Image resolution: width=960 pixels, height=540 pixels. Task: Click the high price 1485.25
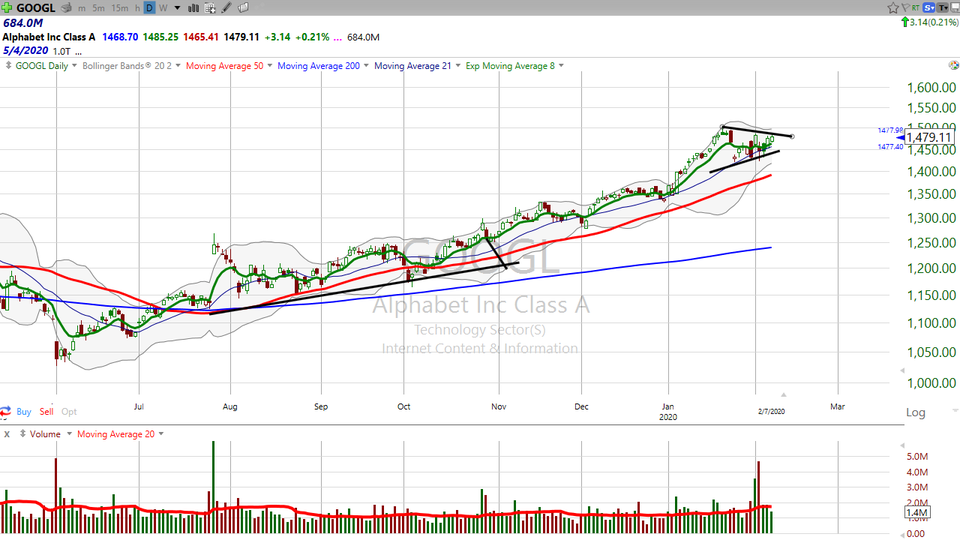point(160,37)
